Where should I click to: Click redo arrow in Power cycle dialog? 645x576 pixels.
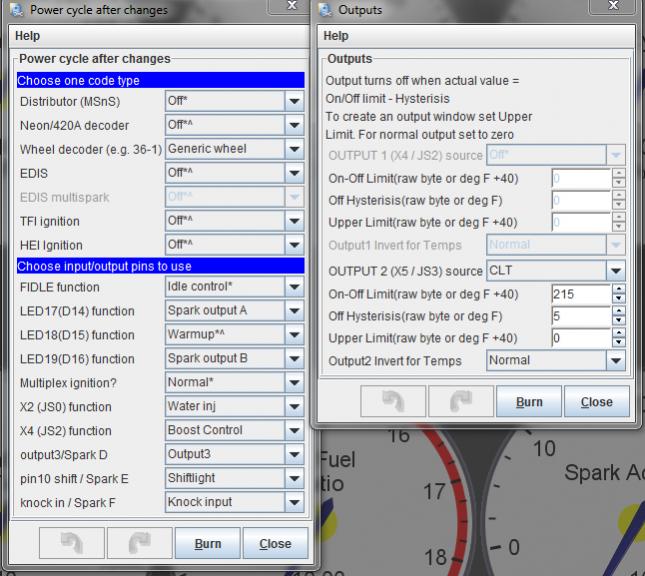140,544
